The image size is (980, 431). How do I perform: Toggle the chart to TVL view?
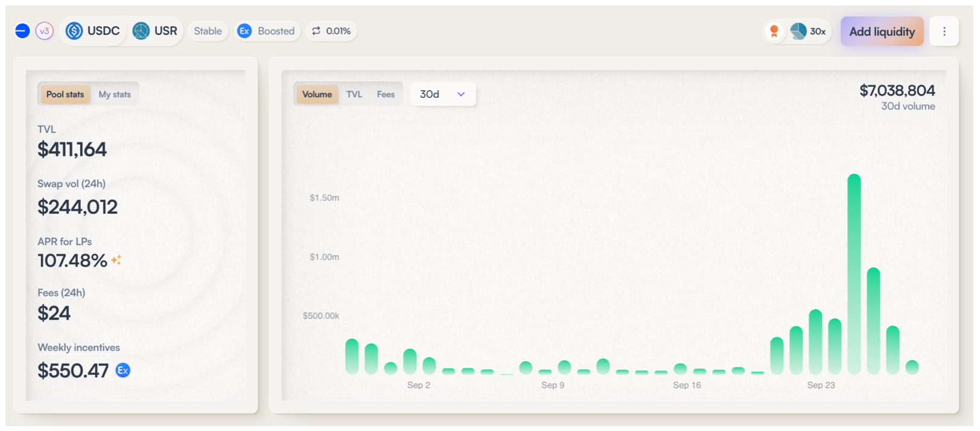click(354, 94)
